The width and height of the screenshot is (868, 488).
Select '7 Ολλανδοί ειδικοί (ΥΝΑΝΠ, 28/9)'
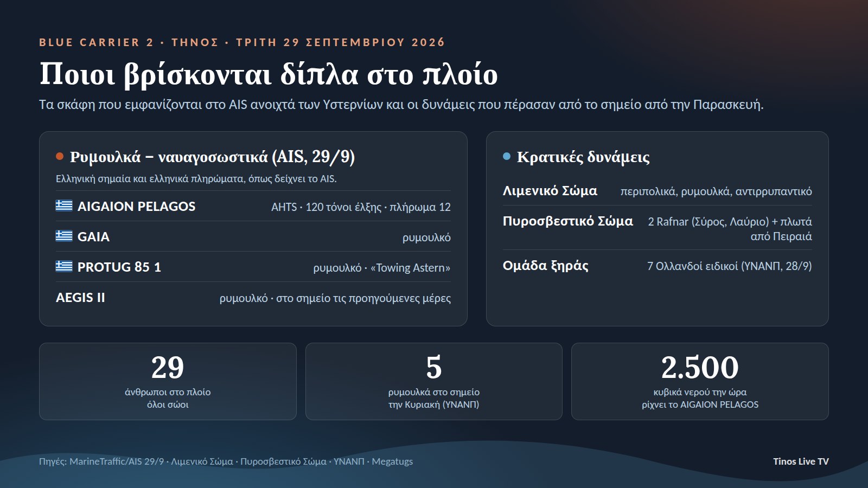coord(730,266)
